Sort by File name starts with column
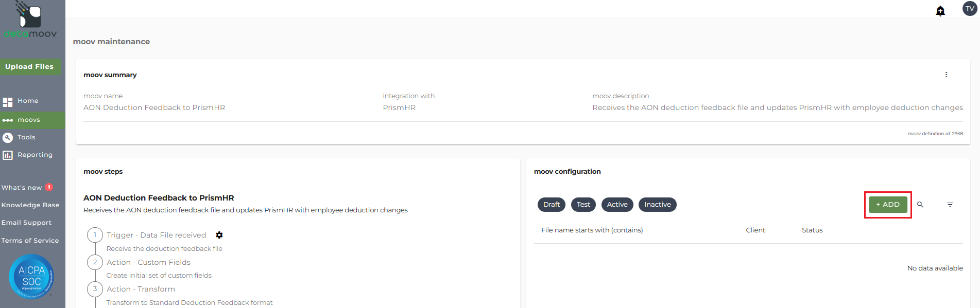Image resolution: width=980 pixels, height=308 pixels. (592, 230)
